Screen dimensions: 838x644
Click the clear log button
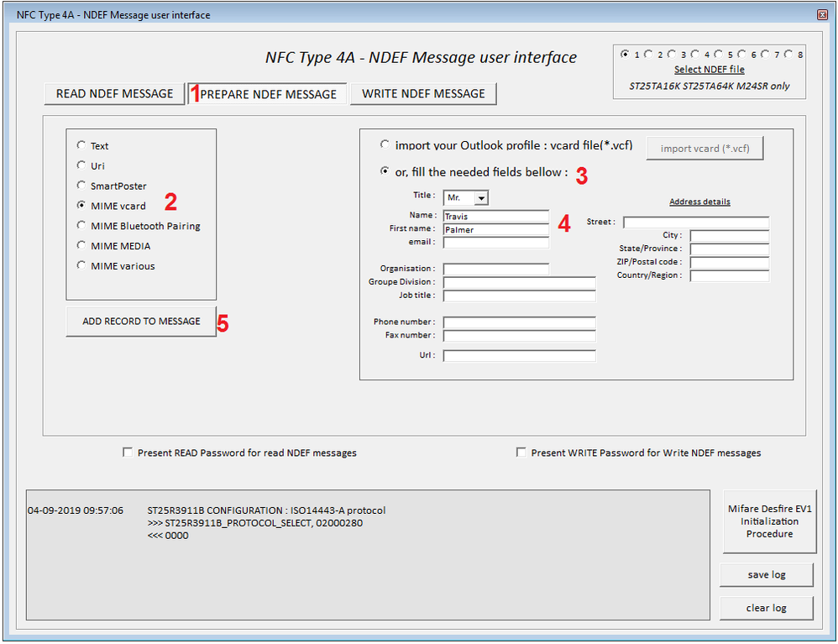point(767,608)
